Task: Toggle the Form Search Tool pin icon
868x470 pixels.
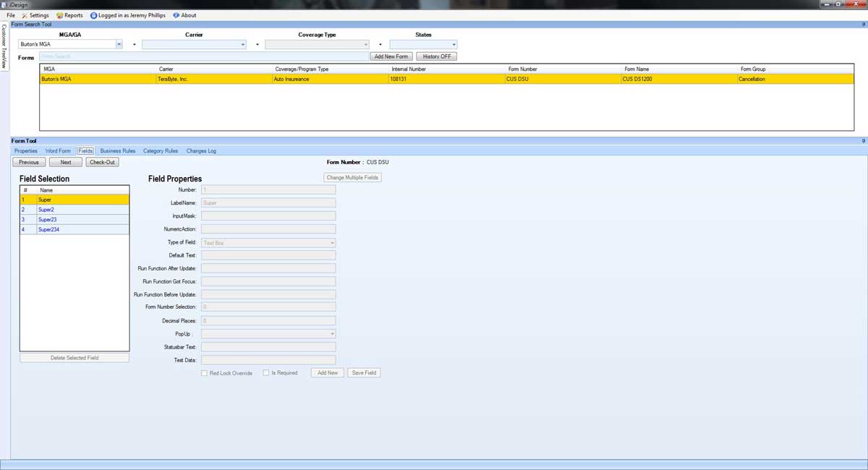Action: tap(863, 24)
